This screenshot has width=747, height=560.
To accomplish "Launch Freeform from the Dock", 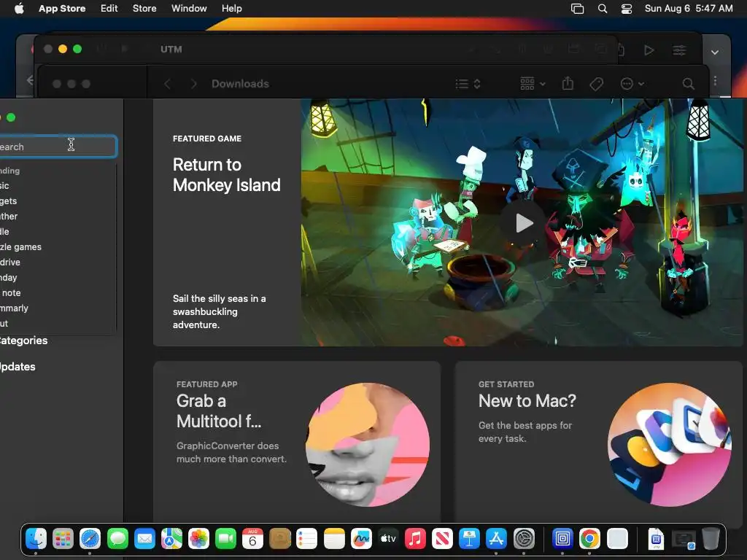I will coord(361,539).
